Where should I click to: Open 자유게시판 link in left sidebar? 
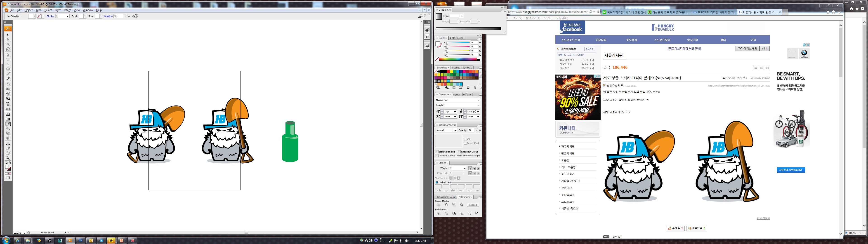(568, 147)
